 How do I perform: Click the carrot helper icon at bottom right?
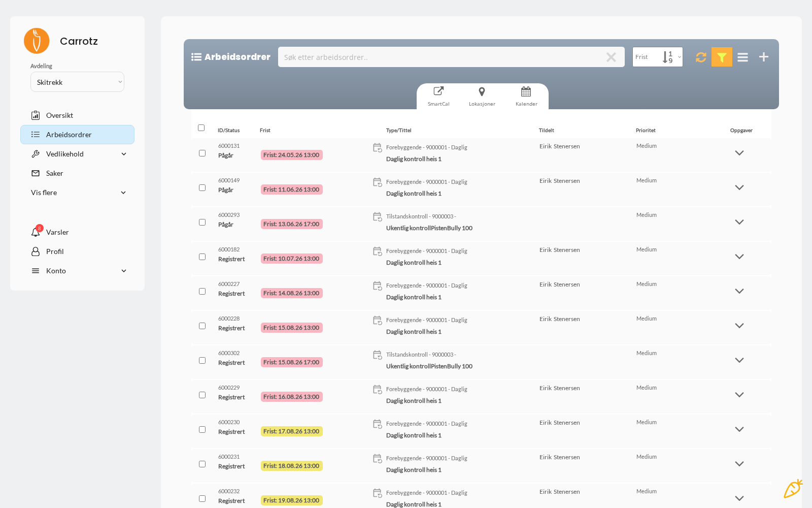tap(793, 489)
